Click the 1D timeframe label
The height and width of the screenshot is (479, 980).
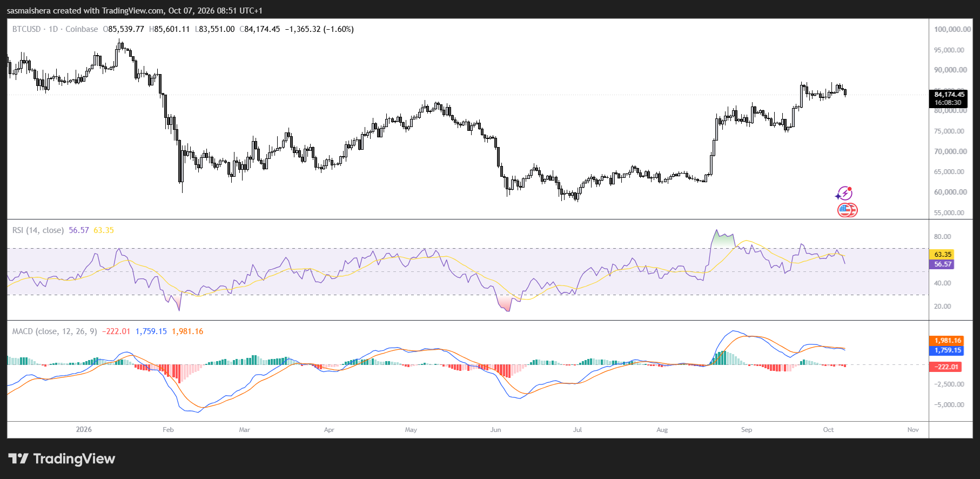[53, 29]
